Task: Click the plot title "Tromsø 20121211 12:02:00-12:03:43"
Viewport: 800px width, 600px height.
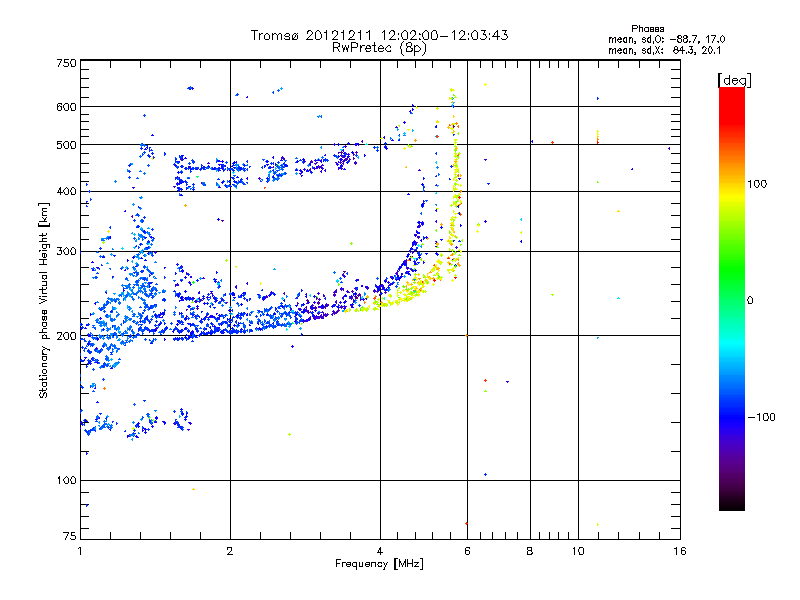Action: (379, 35)
